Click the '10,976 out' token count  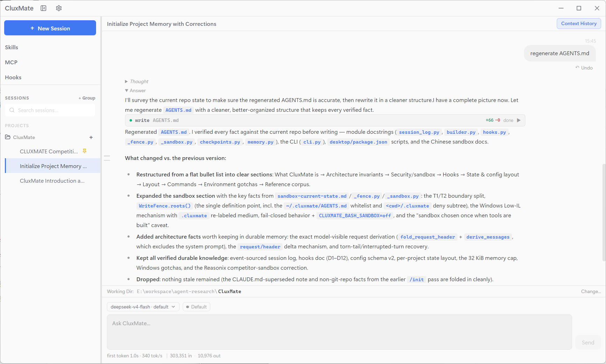click(x=209, y=356)
